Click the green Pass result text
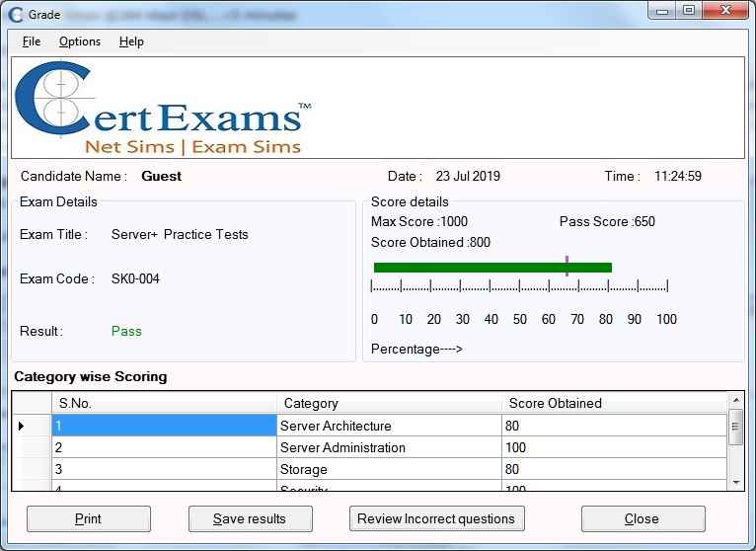The image size is (756, 551). [126, 331]
